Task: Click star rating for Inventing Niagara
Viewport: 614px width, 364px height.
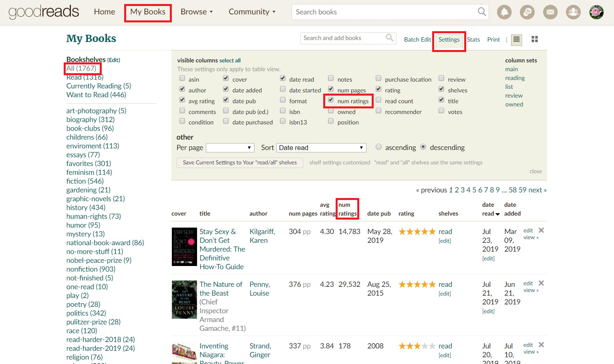Action: (417, 346)
